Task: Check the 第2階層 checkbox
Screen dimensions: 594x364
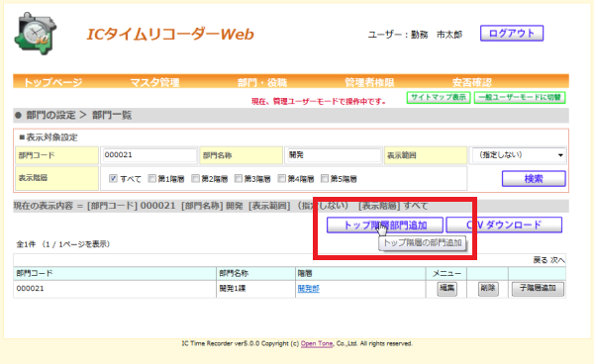Action: 195,178
